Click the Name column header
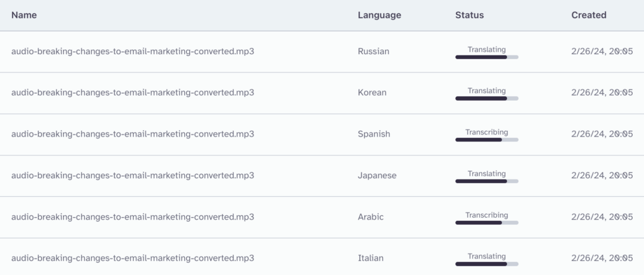644x275 pixels. coord(24,15)
